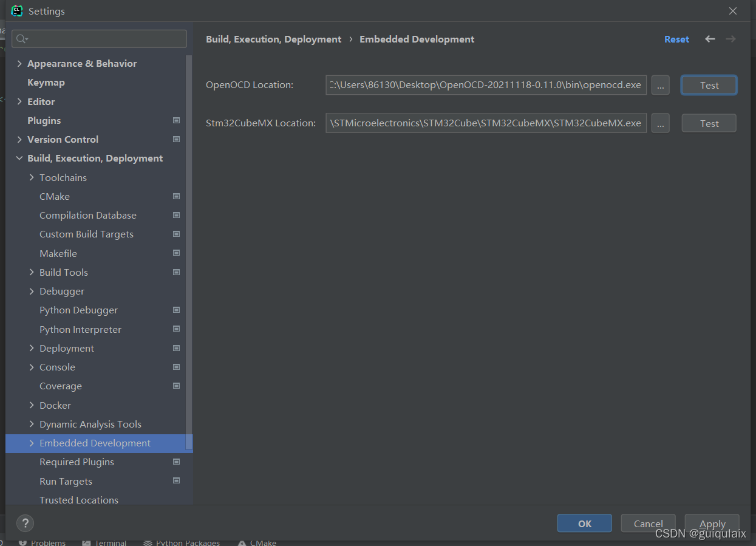Select Python Interpreter settings
This screenshot has height=546, width=756.
[x=80, y=329]
